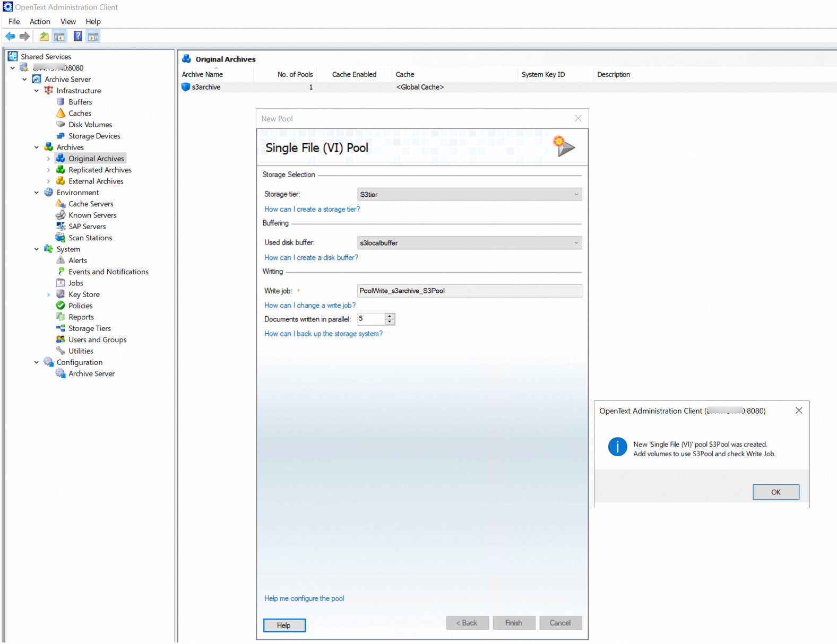Click the Back arrow toolbar icon
This screenshot has height=644, width=837.
(10, 37)
